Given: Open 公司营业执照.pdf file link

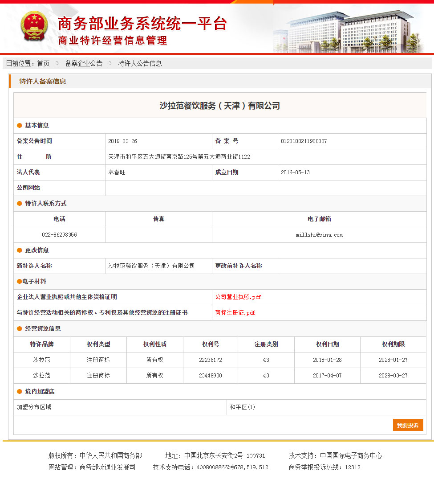Looking at the screenshot, I should point(238,297).
